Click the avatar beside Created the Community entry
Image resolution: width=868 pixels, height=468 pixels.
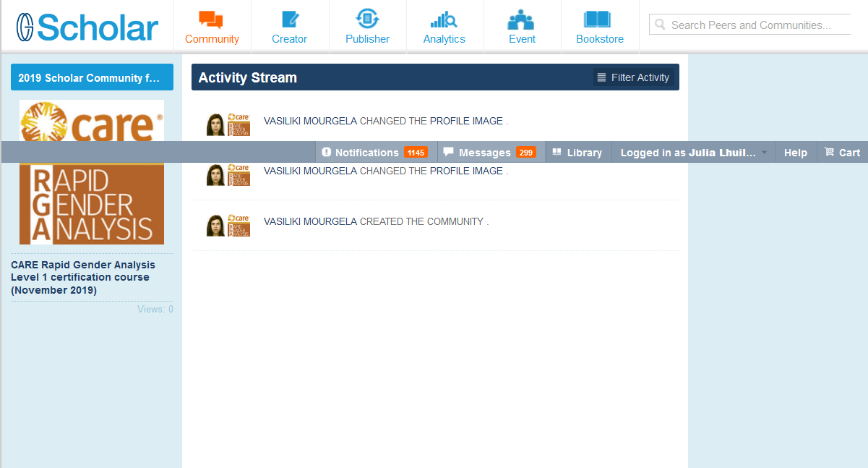coord(215,226)
